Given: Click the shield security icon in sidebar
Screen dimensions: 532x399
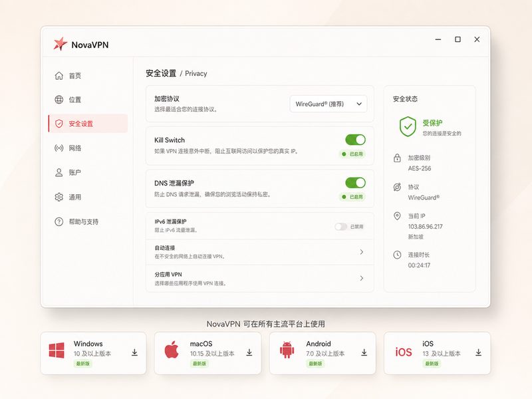Looking at the screenshot, I should (x=59, y=124).
